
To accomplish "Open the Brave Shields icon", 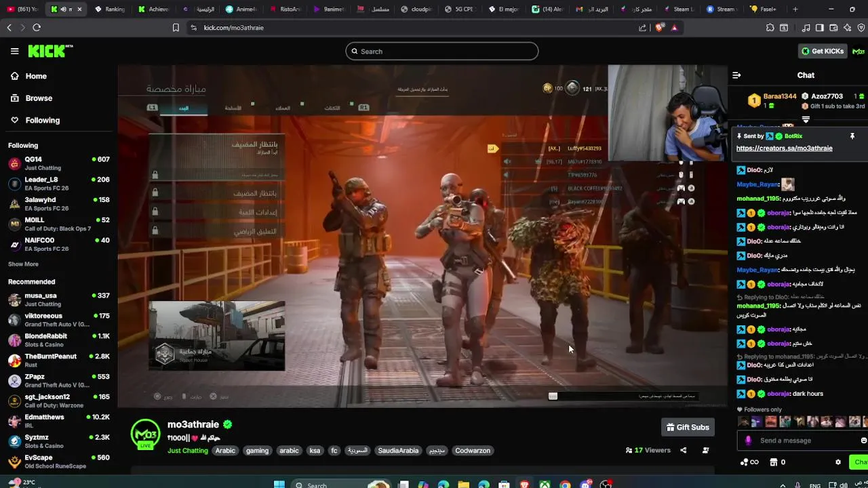I will (659, 28).
